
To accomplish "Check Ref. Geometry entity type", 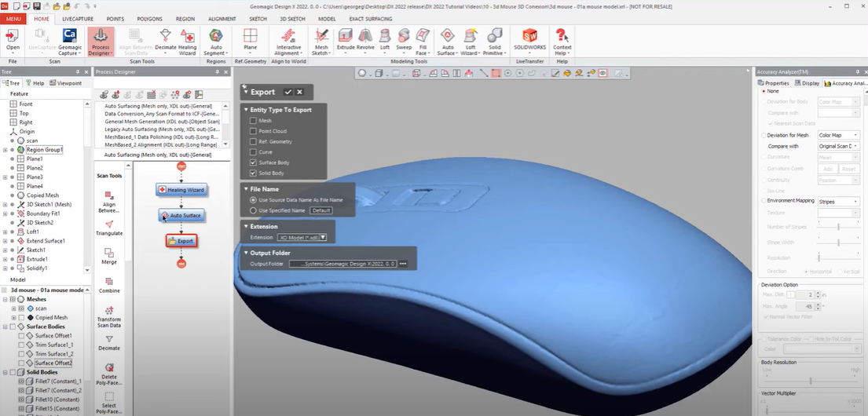I will click(x=253, y=141).
